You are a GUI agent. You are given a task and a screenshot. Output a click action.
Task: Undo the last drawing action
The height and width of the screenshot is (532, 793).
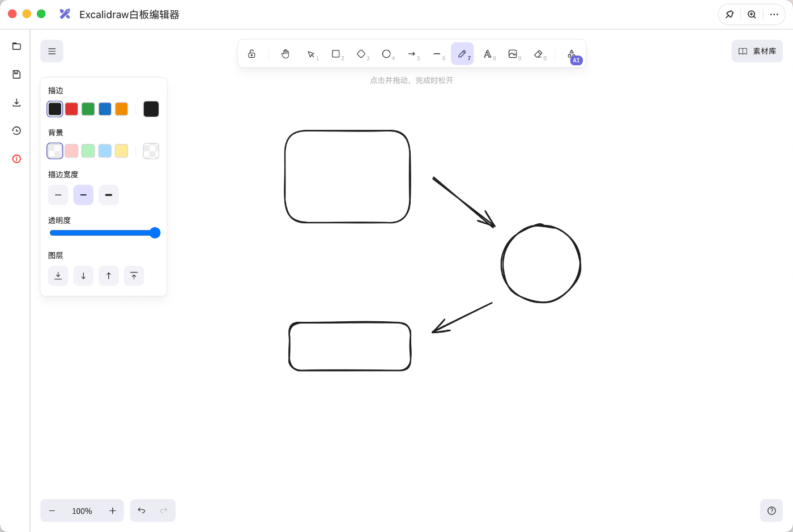coord(142,510)
